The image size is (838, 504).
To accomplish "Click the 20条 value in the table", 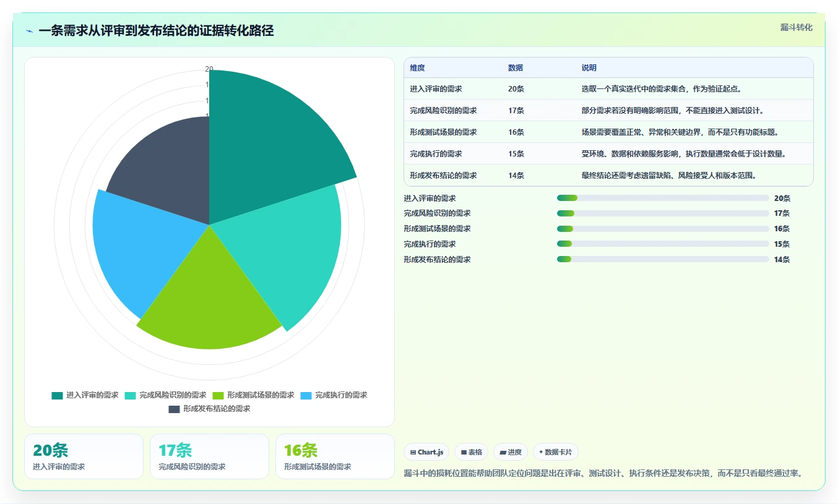I will pos(516,89).
